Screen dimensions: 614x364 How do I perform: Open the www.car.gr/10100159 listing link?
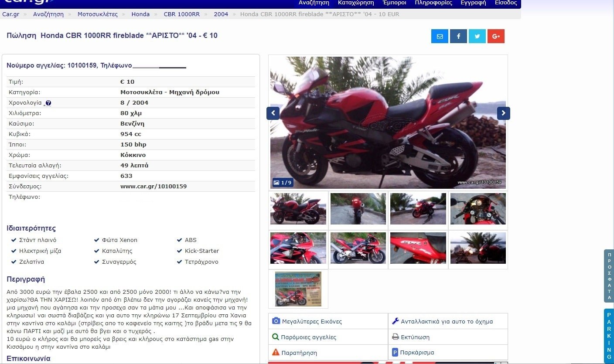(x=153, y=186)
